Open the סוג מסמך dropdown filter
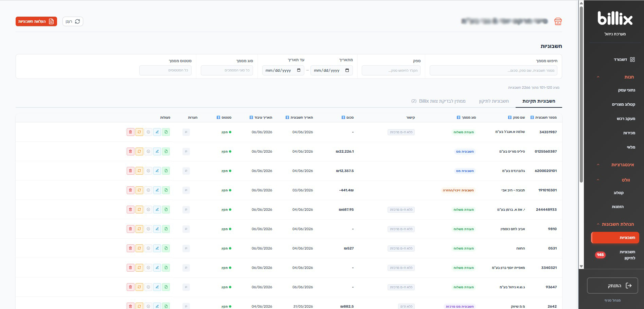Image resolution: width=644 pixels, height=309 pixels. click(227, 70)
